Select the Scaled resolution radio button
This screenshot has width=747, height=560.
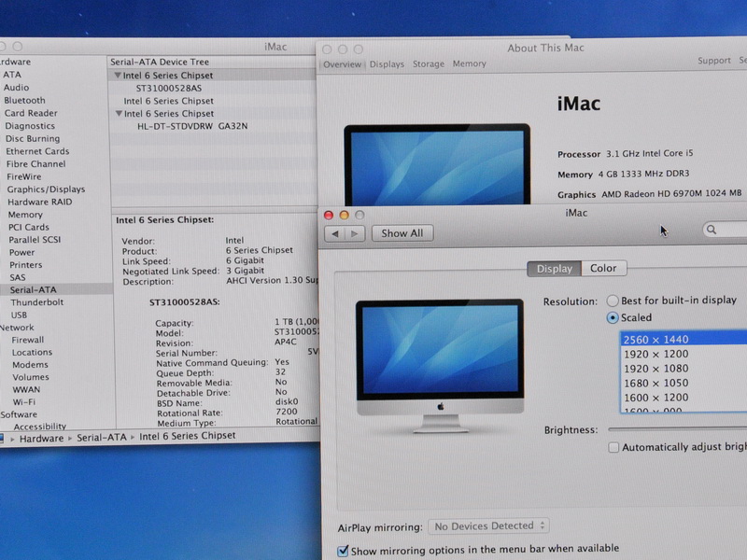click(x=613, y=317)
